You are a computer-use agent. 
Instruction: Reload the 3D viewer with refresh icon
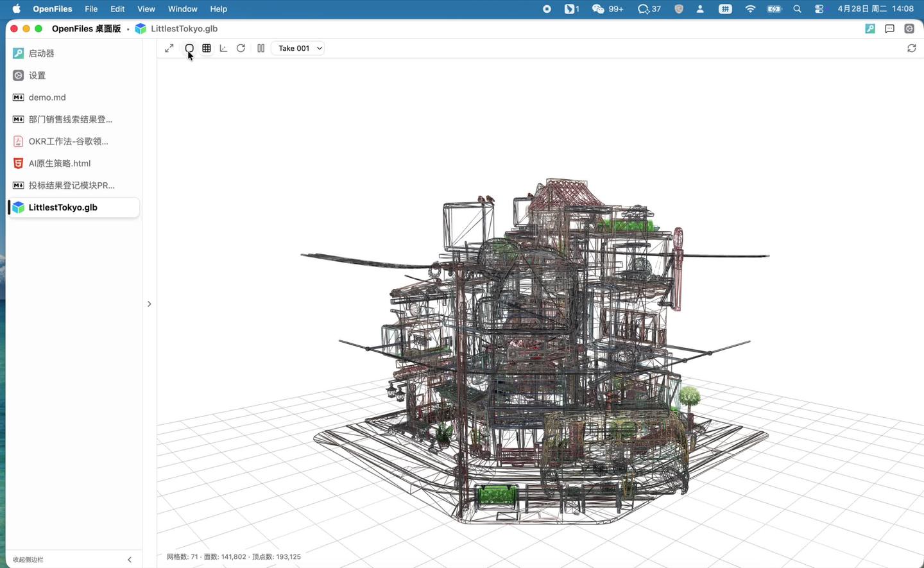[911, 48]
